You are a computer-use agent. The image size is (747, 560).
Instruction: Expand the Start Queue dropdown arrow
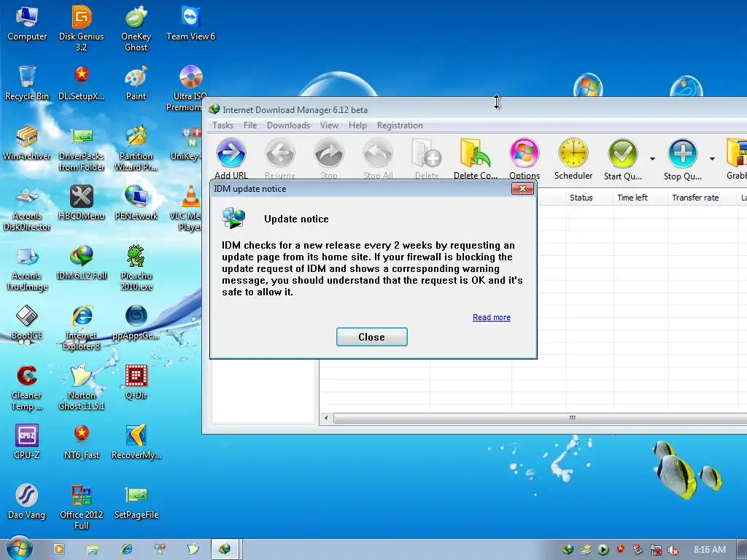click(x=652, y=158)
